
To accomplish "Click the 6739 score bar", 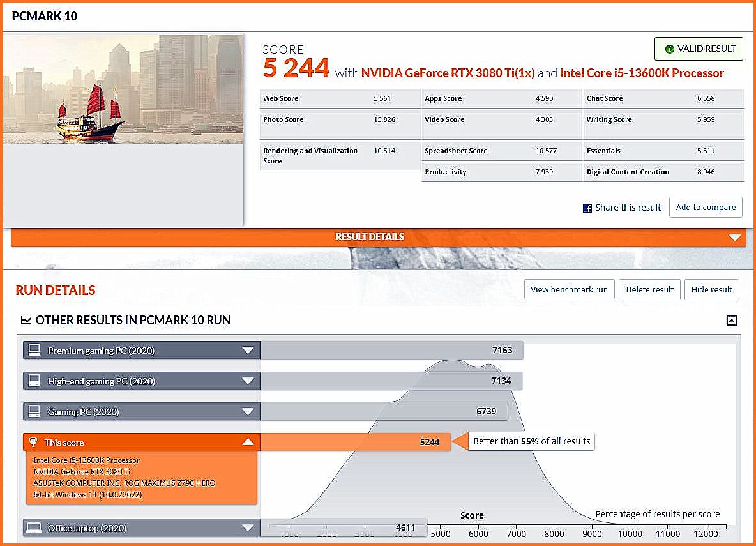I will click(384, 411).
